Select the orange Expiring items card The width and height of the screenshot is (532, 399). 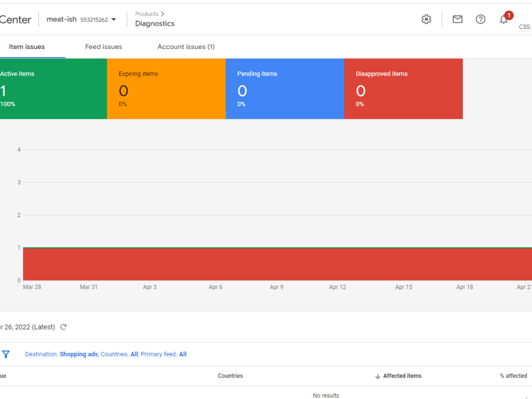[x=166, y=89]
